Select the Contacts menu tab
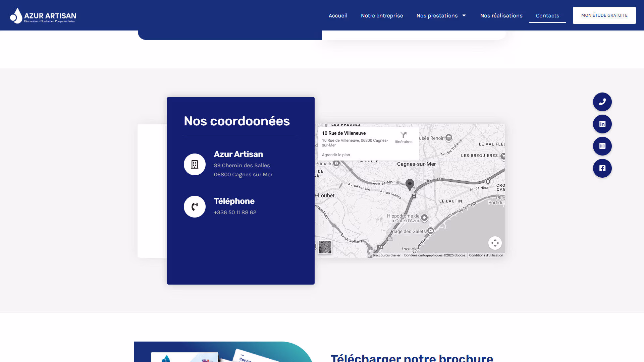Image resolution: width=644 pixels, height=362 pixels. [x=547, y=15]
